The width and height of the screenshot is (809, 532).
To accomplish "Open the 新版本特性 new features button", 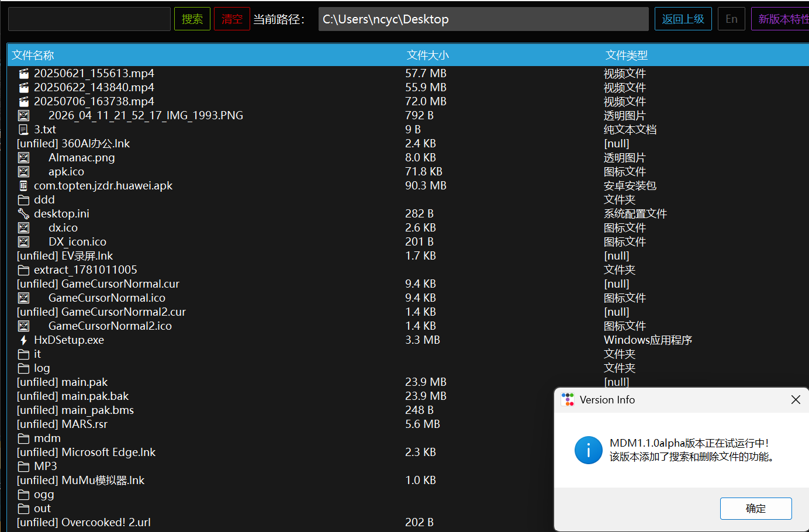I will point(780,19).
